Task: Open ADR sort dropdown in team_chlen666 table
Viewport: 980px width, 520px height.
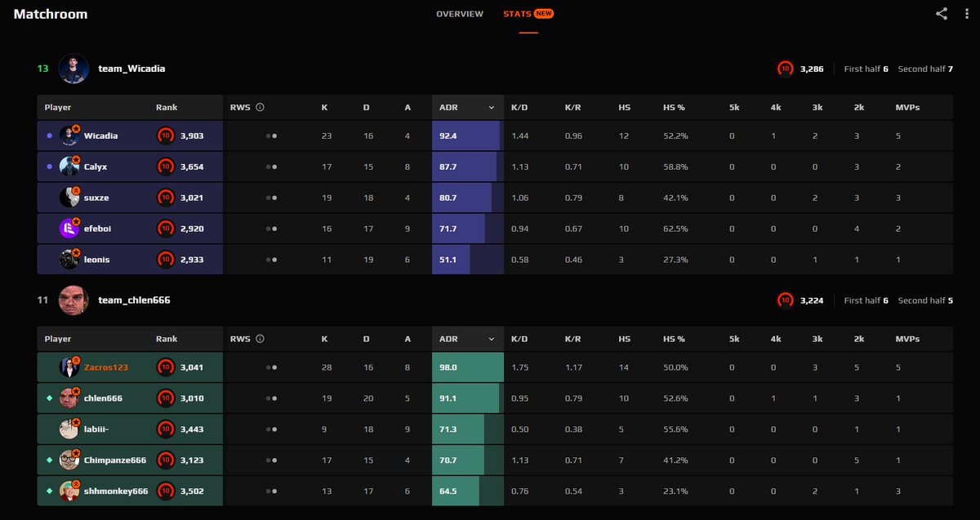Action: [492, 339]
